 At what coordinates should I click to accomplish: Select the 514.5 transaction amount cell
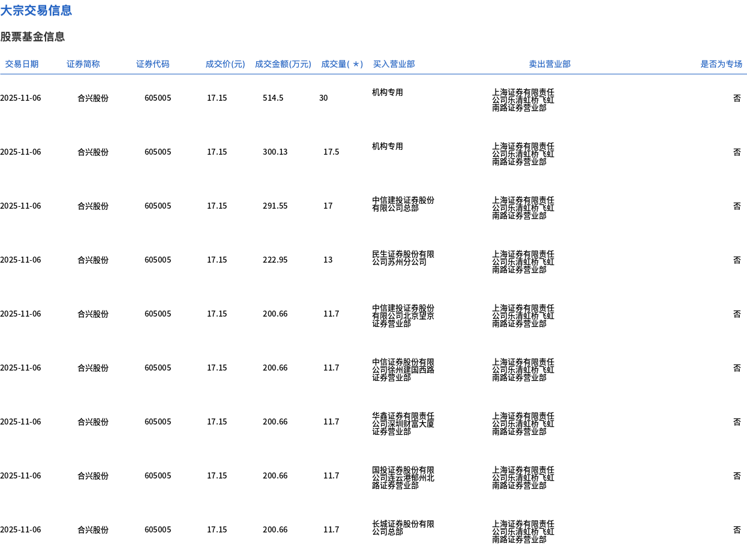coord(273,98)
